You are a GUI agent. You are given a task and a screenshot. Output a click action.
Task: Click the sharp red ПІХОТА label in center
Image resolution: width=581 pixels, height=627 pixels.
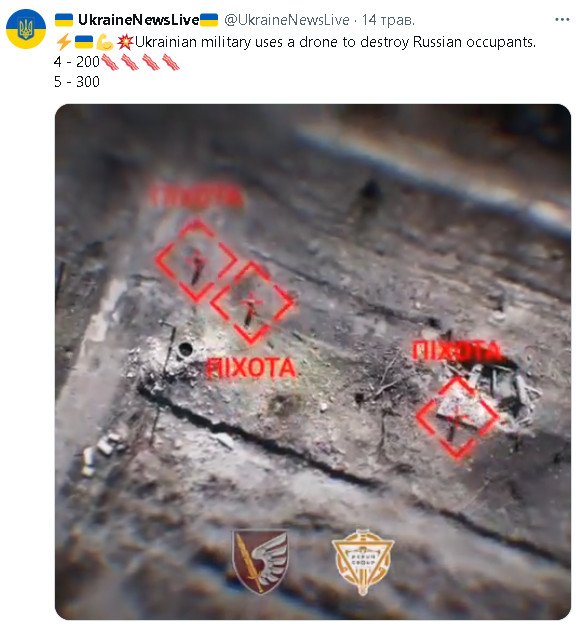251,368
